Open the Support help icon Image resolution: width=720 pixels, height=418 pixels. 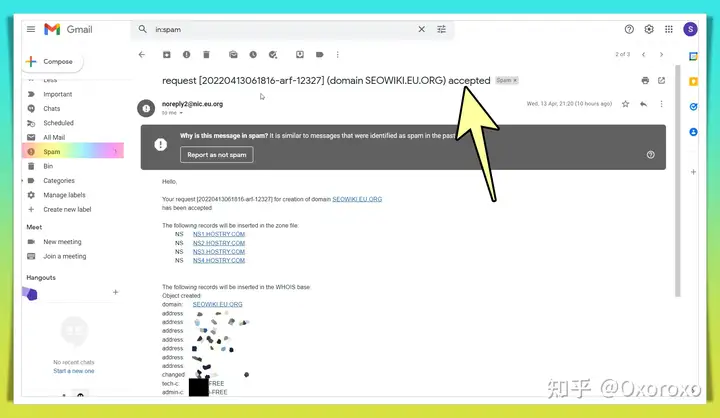pos(629,29)
